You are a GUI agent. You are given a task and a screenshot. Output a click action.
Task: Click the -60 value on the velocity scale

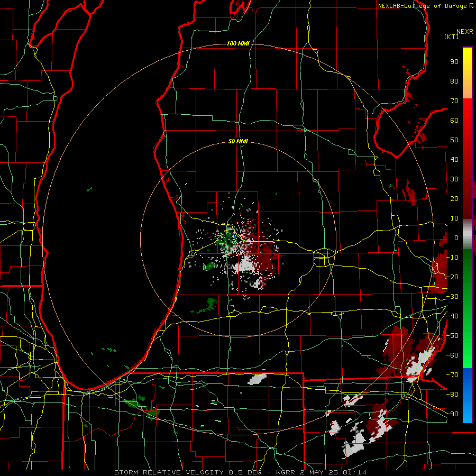tap(452, 355)
